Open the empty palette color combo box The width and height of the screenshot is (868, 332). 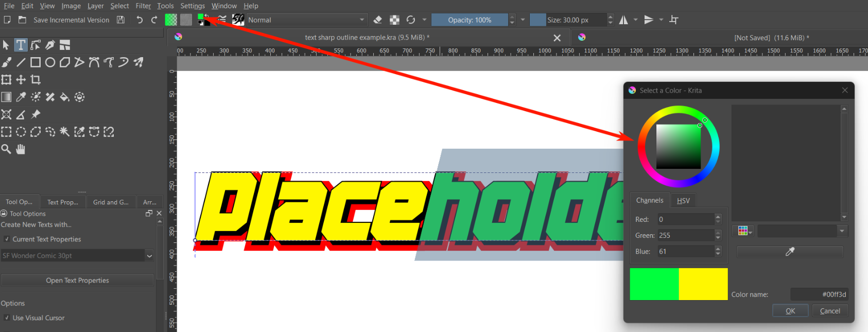coord(802,231)
